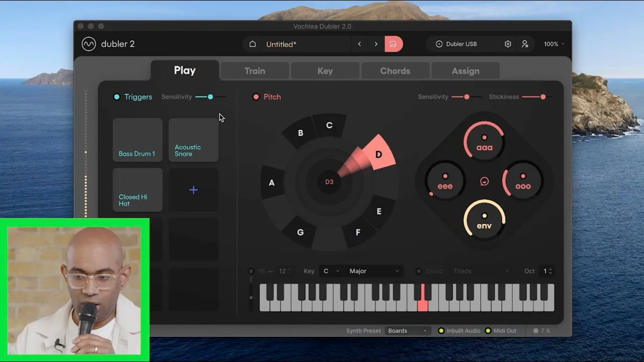Click note E on the pitch wheel

(x=379, y=211)
